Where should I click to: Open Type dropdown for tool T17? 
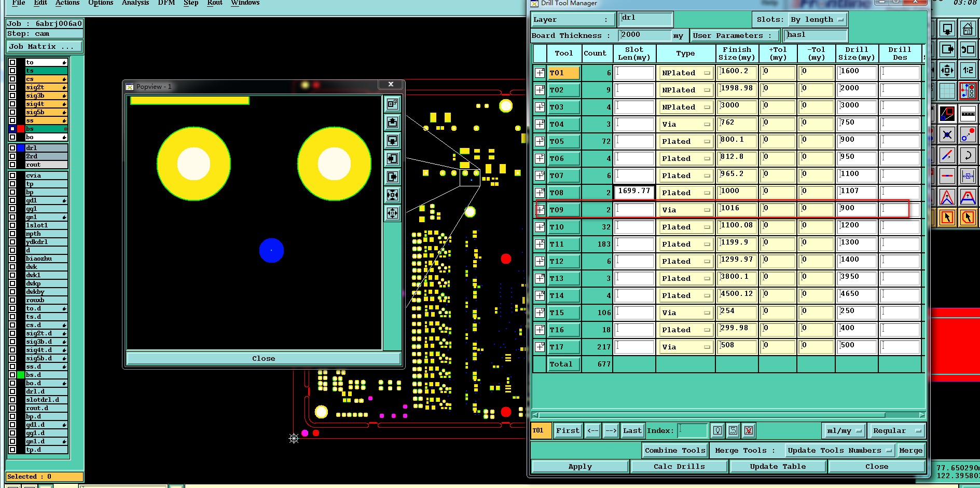pos(686,347)
